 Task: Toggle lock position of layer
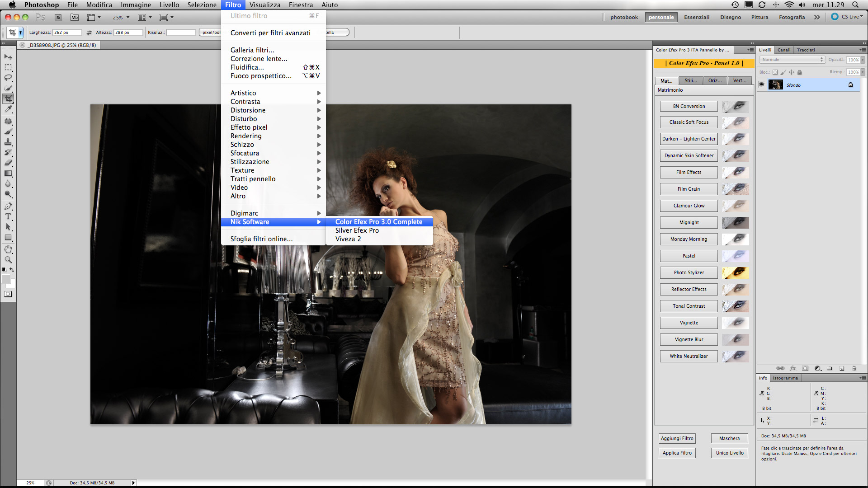tap(792, 72)
